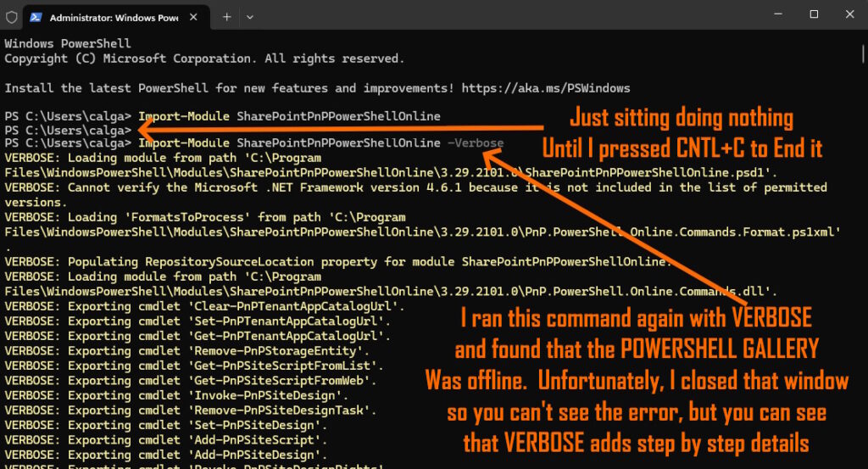Minimize the terminal window
Viewport: 868px width, 469px height.
point(774,14)
